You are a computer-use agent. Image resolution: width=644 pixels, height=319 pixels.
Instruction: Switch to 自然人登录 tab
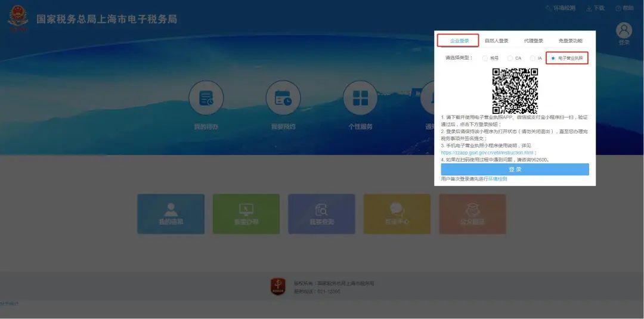497,41
